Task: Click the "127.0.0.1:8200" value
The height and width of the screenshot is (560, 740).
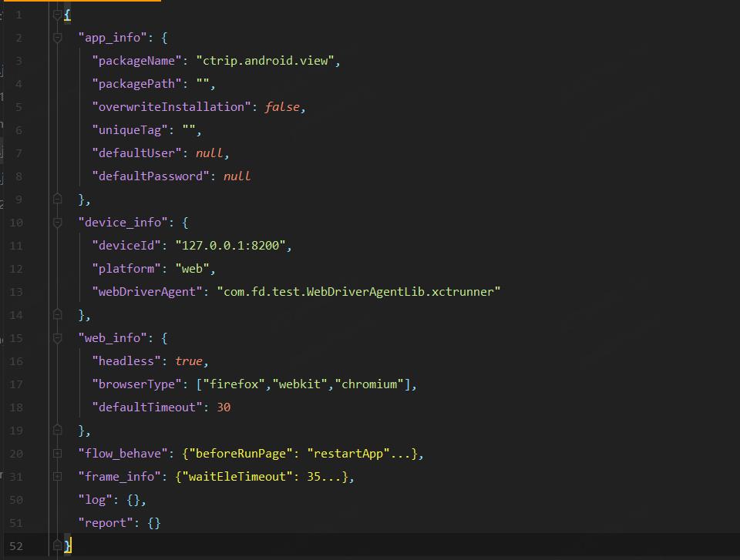Action: point(230,245)
